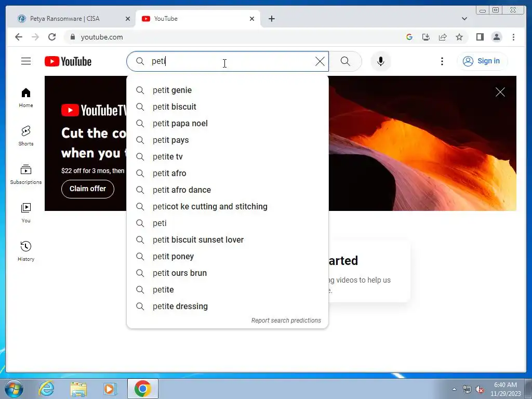
Task: Expand the tab search chevron
Action: tap(464, 19)
